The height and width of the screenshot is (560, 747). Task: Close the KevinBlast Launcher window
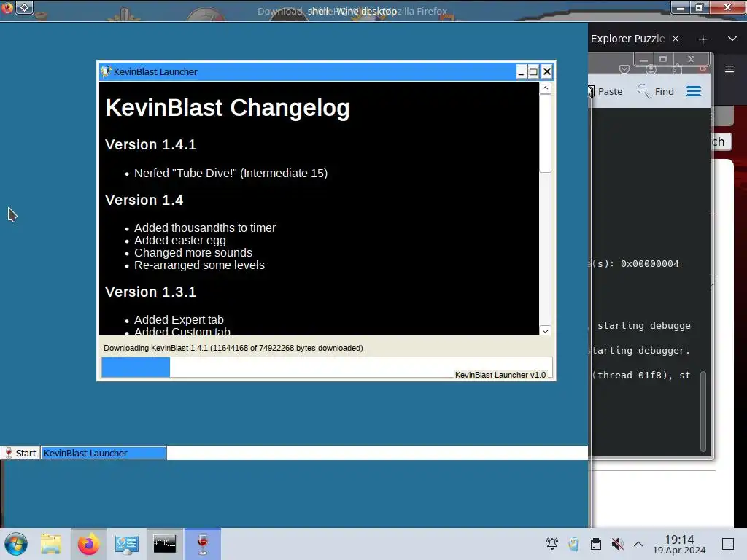pos(547,72)
